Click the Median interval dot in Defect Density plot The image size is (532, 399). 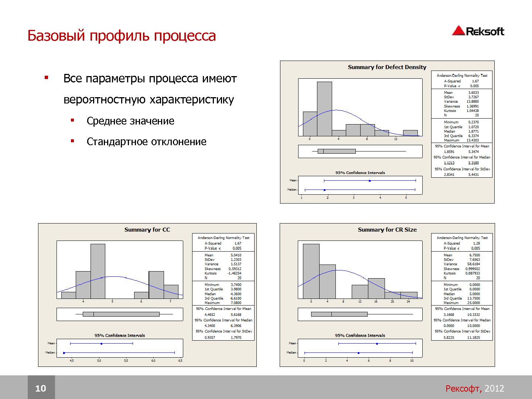point(324,190)
